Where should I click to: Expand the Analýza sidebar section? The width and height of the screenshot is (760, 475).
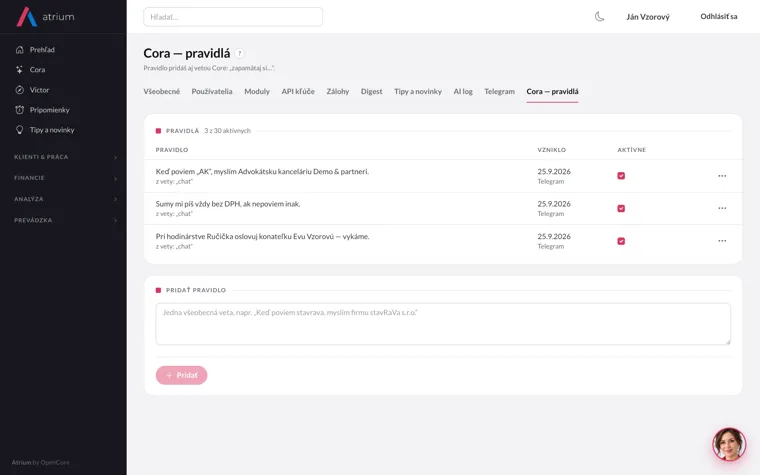(65, 199)
